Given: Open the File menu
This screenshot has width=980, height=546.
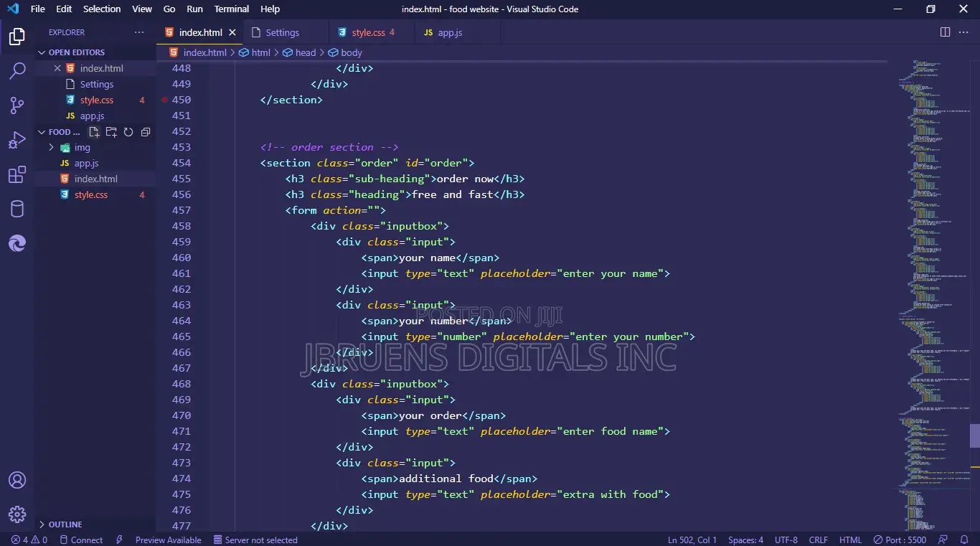Looking at the screenshot, I should (x=38, y=9).
